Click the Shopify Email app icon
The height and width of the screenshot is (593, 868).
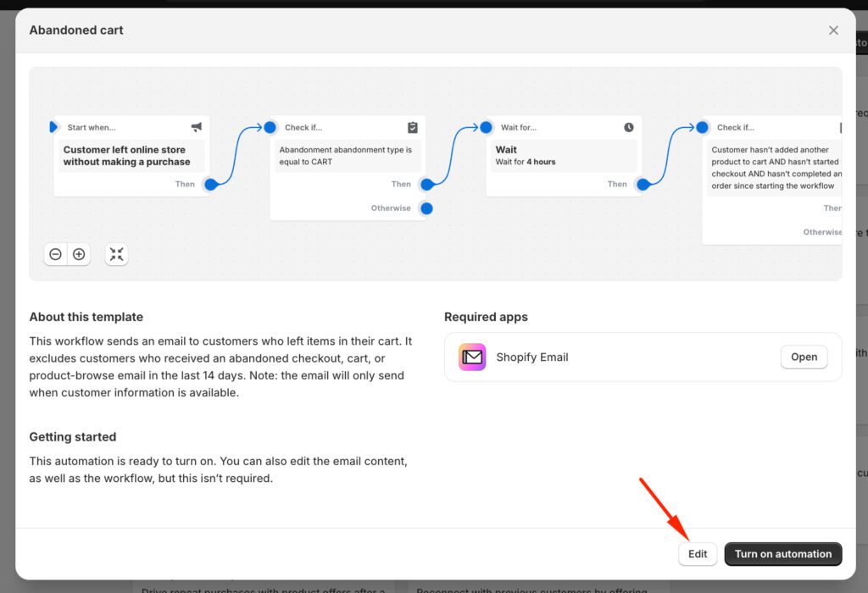[x=472, y=357]
